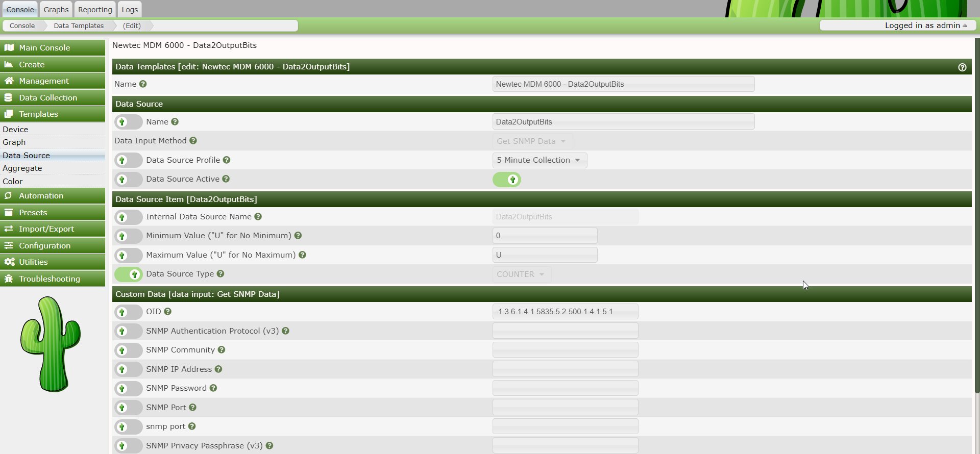Click the Data Collection database icon
Image resolution: width=980 pixels, height=454 pixels.
(9, 98)
